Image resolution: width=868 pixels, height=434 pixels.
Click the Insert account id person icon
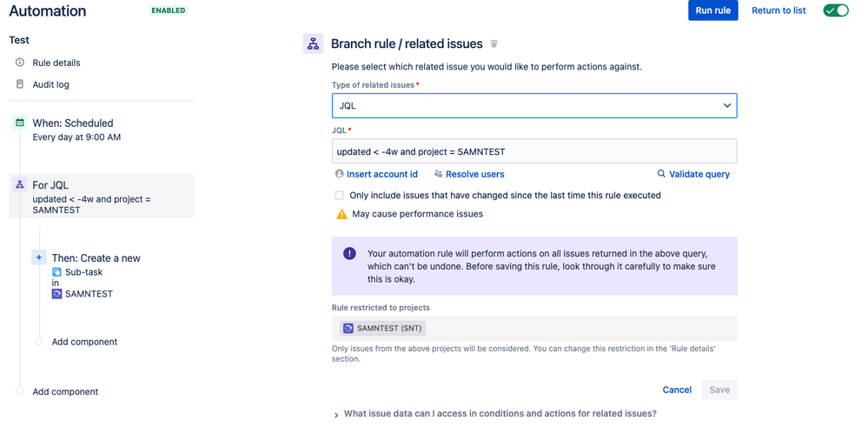click(x=340, y=173)
